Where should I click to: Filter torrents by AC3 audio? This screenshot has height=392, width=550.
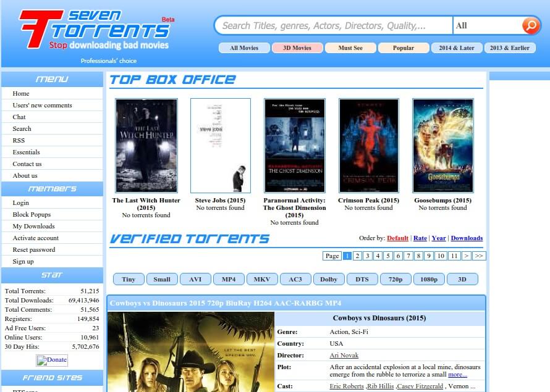click(295, 279)
